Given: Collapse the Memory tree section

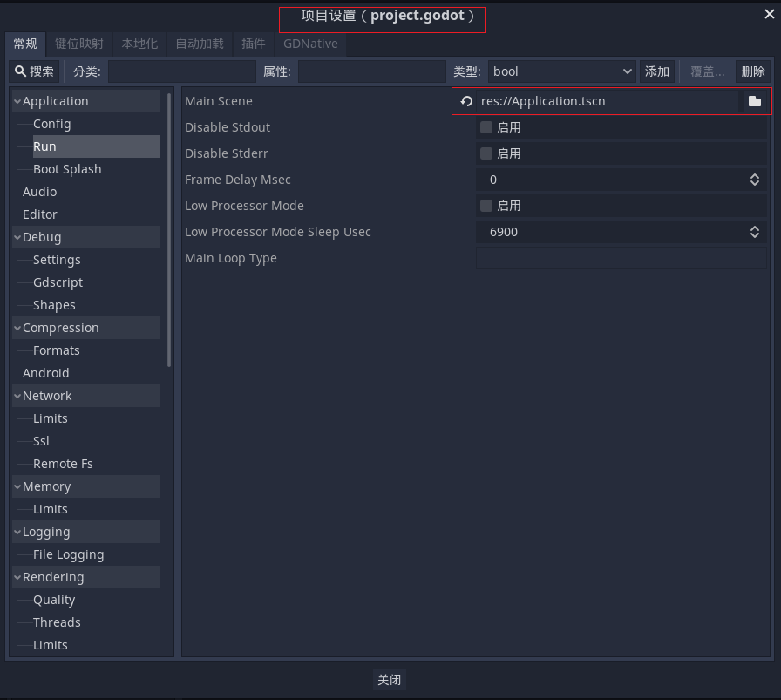Looking at the screenshot, I should (x=17, y=486).
